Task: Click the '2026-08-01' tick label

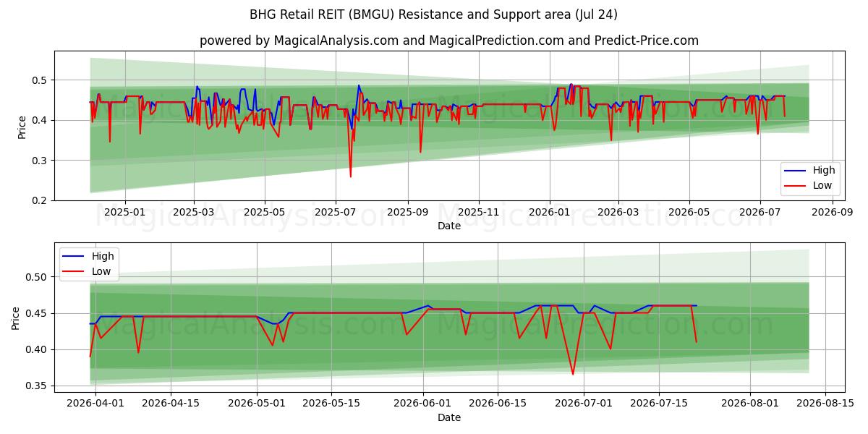Action: tap(750, 404)
